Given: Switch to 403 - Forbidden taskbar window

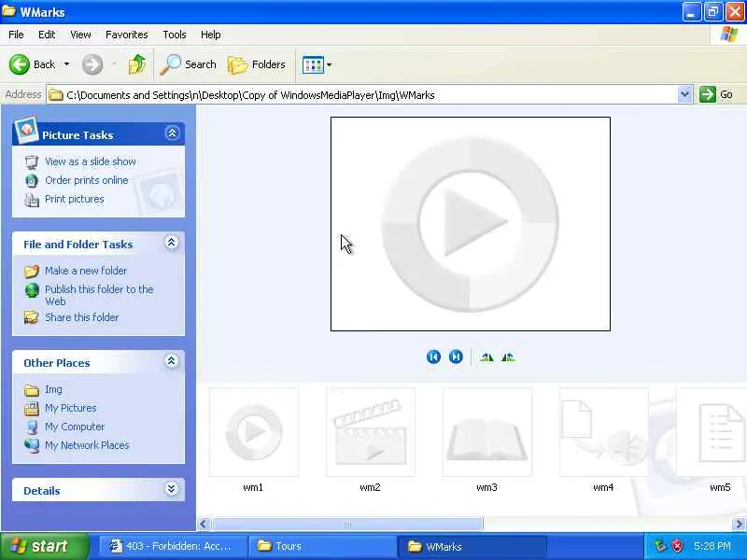Looking at the screenshot, I should pos(172,546).
